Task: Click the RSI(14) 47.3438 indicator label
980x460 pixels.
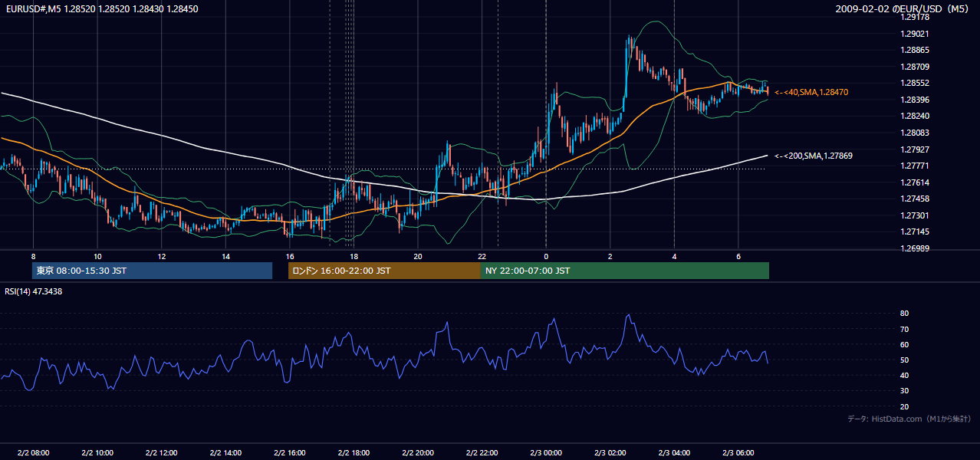Action: coord(34,291)
